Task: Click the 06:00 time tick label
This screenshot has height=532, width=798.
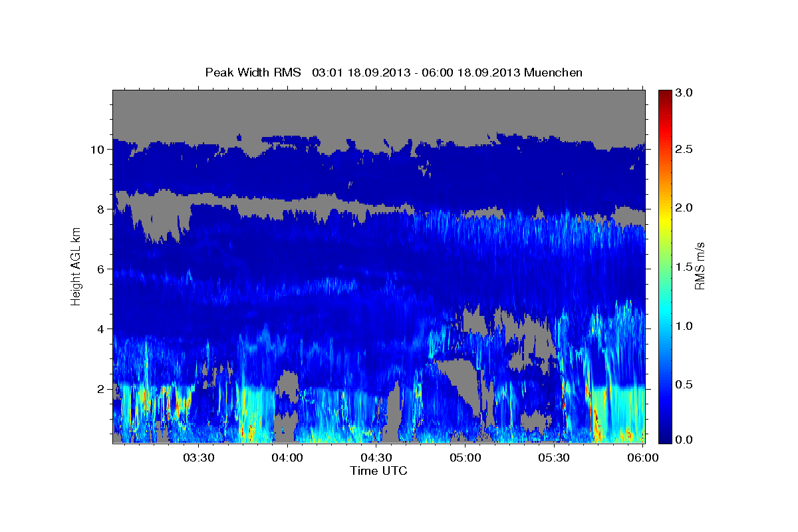Action: 643,458
